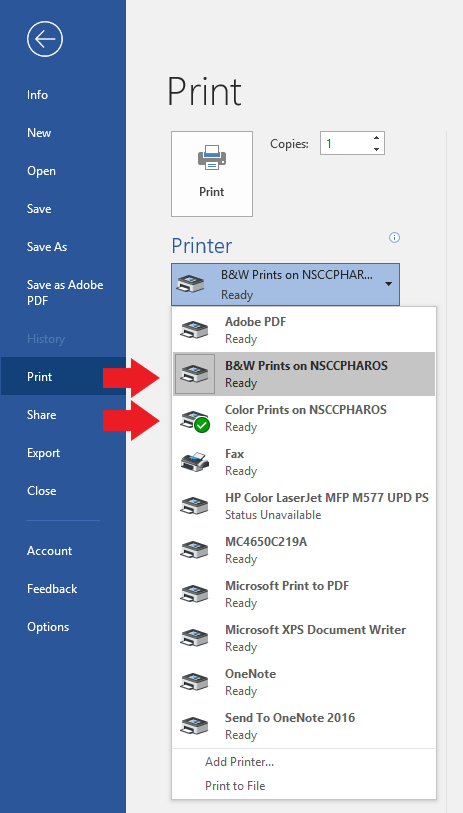Go to the Export sidebar item
The image size is (463, 813).
[44, 453]
